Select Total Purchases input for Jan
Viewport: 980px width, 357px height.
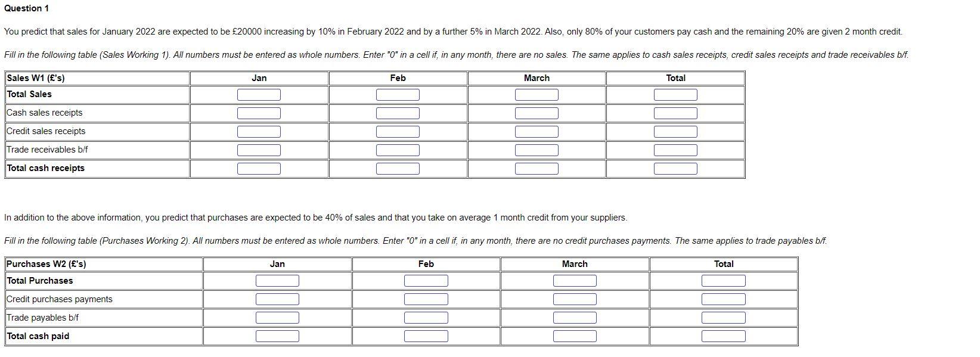click(x=277, y=281)
